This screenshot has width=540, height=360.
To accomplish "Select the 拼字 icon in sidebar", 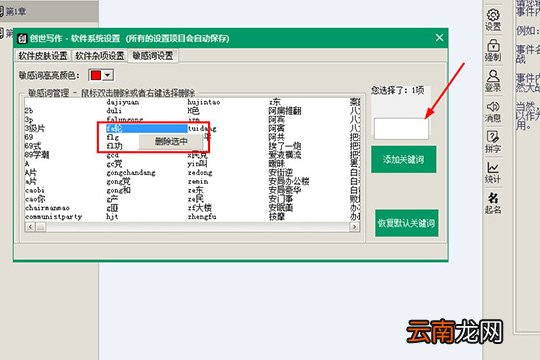I will 493,142.
